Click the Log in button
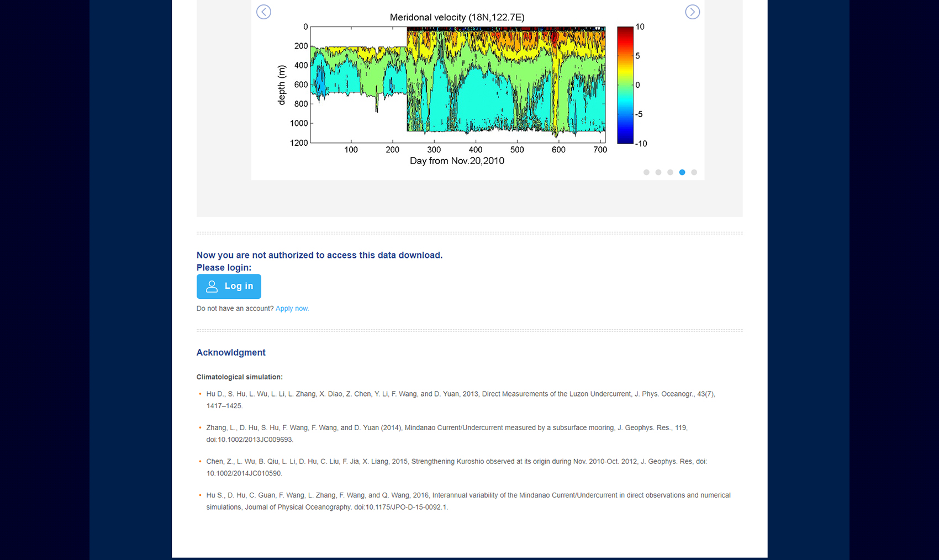The height and width of the screenshot is (560, 939). [229, 286]
